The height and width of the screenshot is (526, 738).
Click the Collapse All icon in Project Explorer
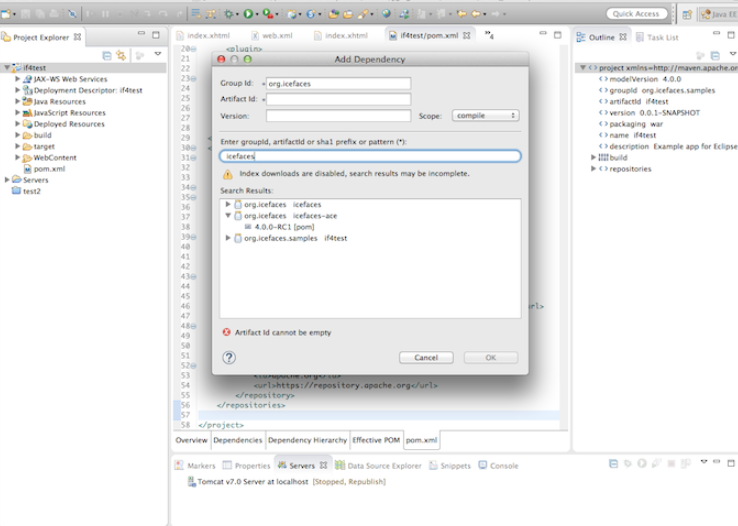[107, 55]
